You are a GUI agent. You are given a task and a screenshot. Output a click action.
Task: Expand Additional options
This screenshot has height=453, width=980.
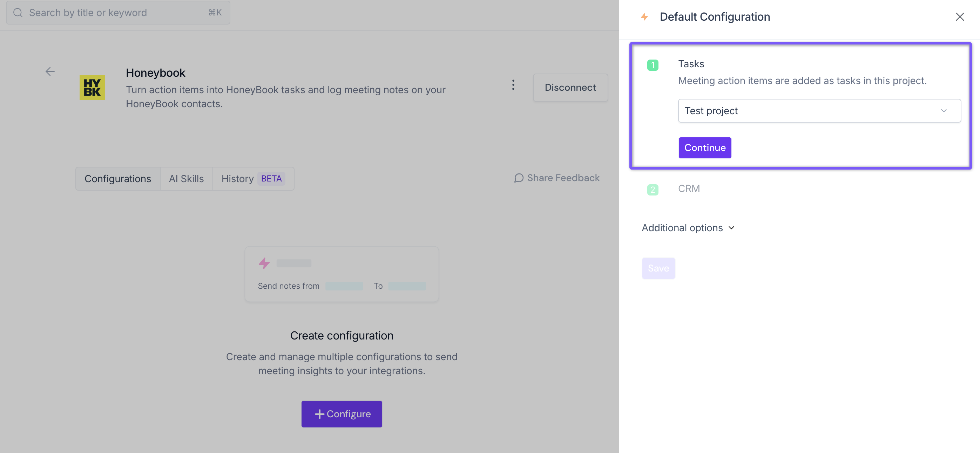(688, 228)
